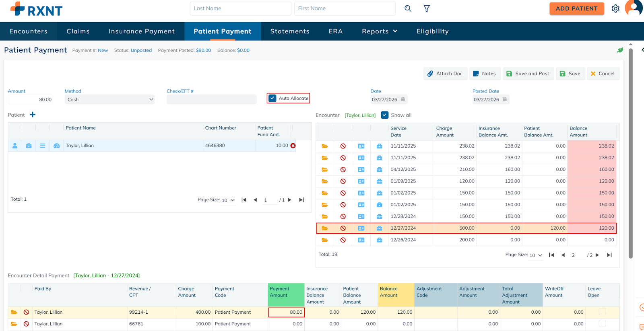Open the settings gear icon
The width and height of the screenshot is (644, 331).
pyautogui.click(x=615, y=8)
